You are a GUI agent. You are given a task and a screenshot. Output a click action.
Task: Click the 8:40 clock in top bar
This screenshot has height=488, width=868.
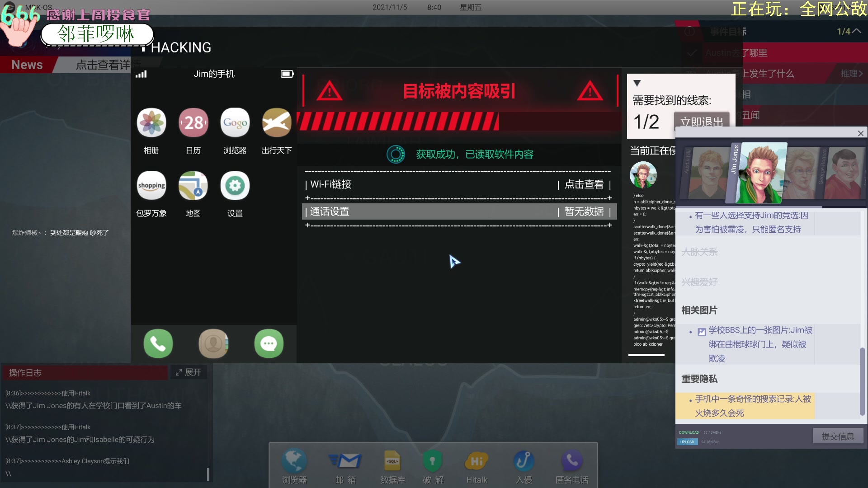click(434, 7)
